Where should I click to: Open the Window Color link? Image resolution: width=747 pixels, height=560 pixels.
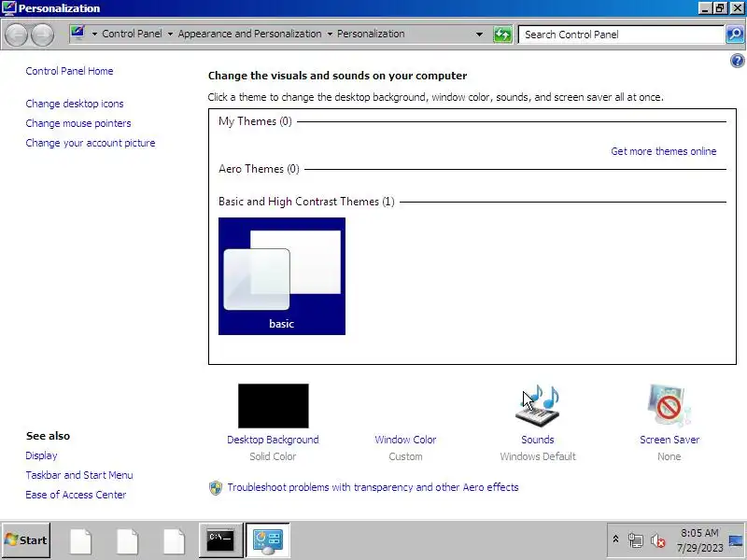(405, 440)
